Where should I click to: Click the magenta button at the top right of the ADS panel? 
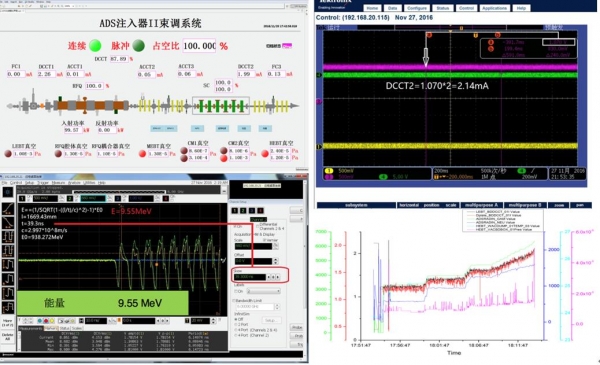coord(287,46)
